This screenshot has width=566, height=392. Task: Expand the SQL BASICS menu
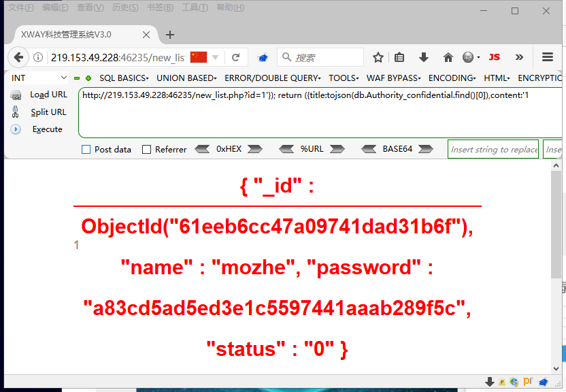coord(124,78)
